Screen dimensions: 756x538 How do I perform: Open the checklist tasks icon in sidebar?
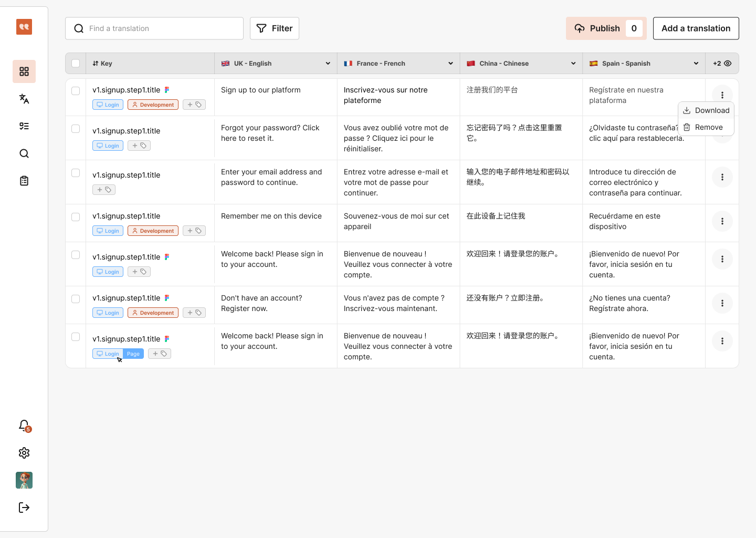[24, 126]
